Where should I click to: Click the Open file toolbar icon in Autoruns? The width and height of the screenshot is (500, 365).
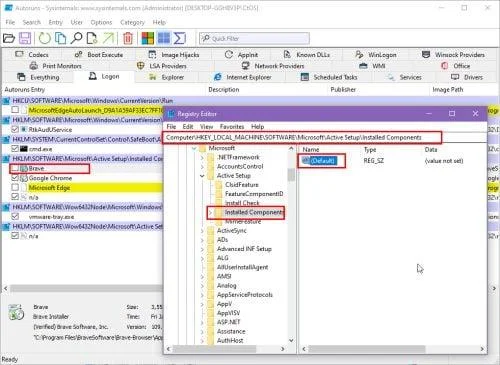[x=9, y=38]
